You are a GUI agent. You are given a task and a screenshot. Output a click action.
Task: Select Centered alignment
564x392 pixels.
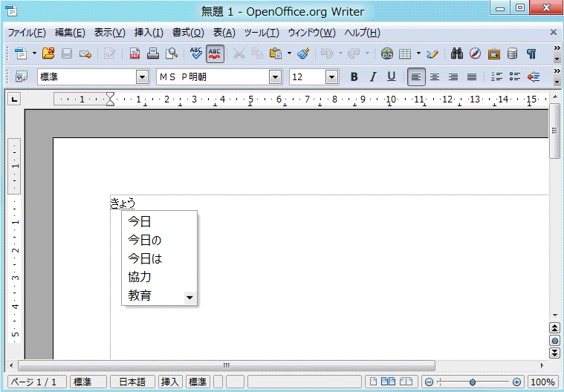pyautogui.click(x=435, y=76)
